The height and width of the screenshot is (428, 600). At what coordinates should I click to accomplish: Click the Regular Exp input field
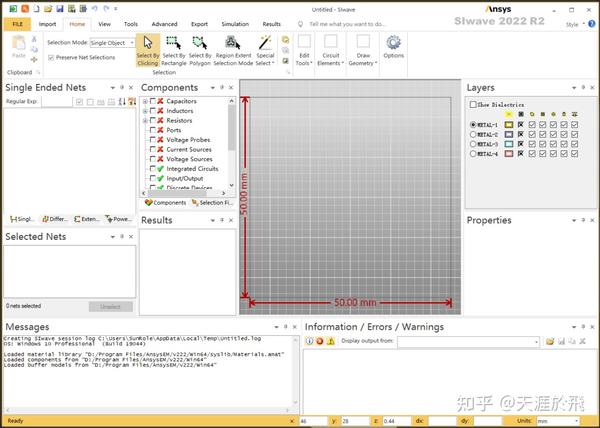57,102
